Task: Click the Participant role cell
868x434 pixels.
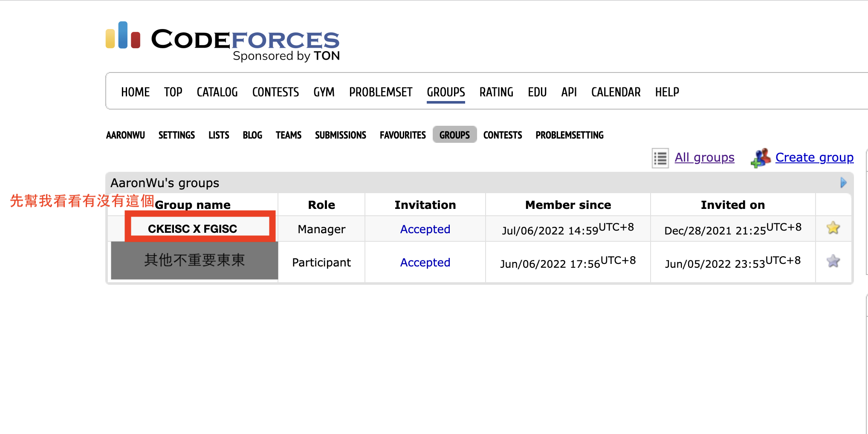Action: (x=321, y=263)
